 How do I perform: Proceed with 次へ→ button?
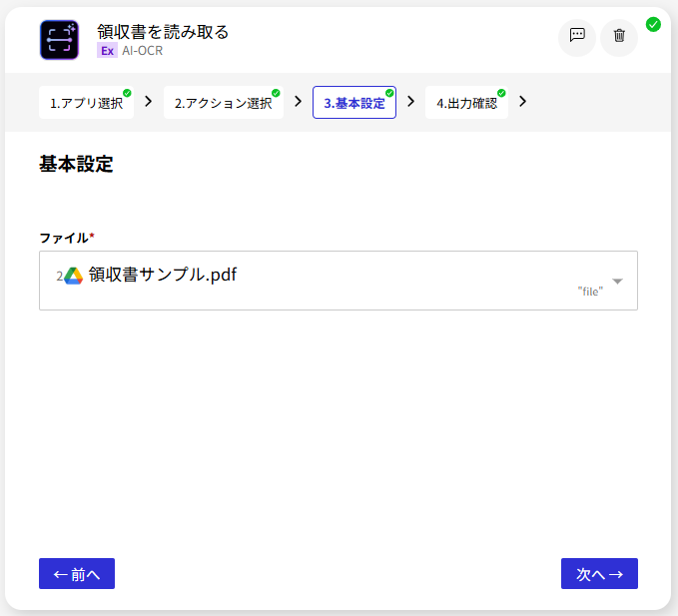point(599,574)
